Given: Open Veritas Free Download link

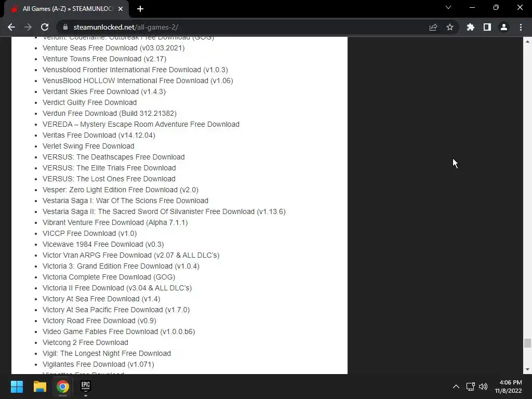Looking at the screenshot, I should 99,135.
